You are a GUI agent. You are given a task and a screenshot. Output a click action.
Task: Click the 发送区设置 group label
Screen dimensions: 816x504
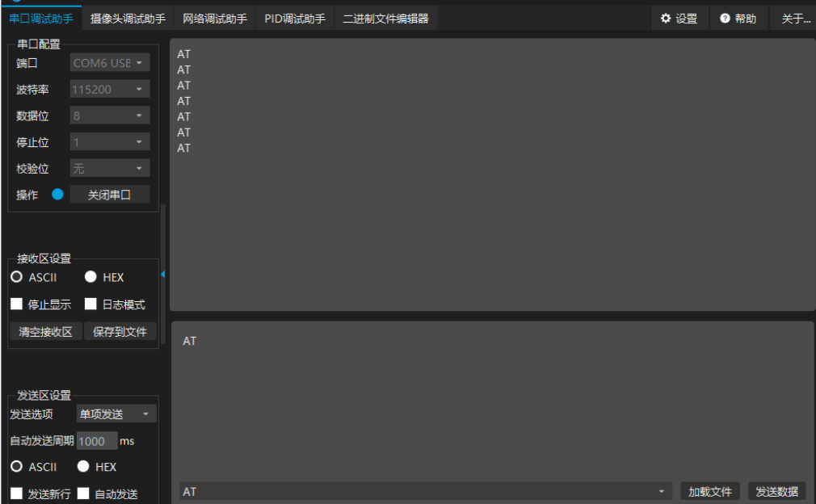[44, 395]
